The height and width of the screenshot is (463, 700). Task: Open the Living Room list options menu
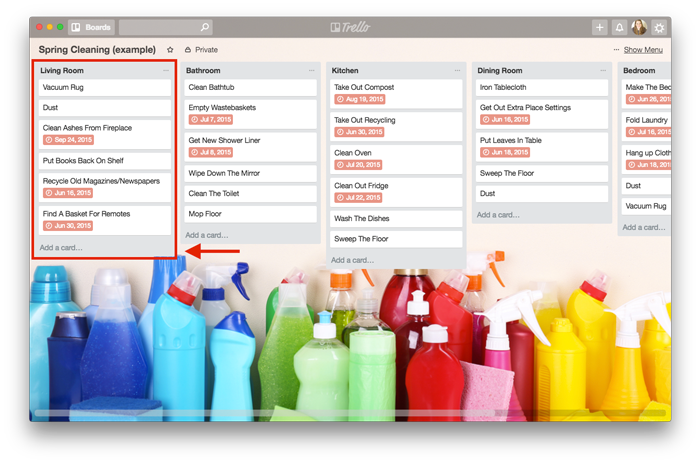coord(166,71)
